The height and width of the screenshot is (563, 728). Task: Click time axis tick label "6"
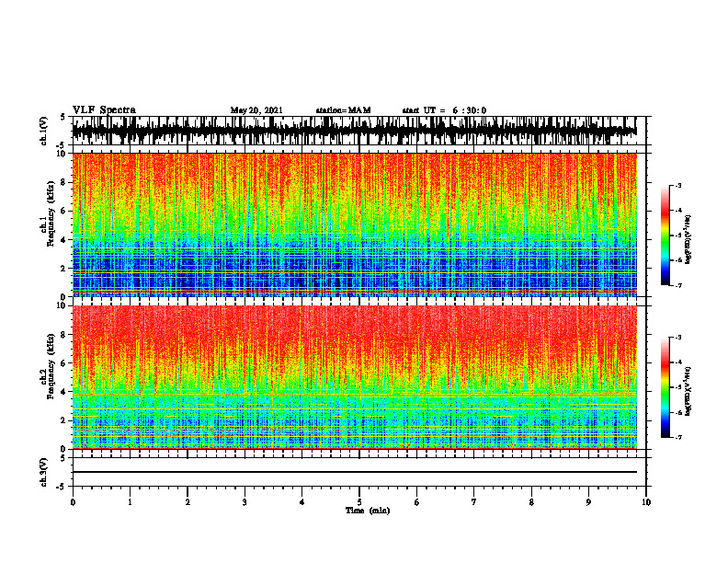tap(417, 502)
